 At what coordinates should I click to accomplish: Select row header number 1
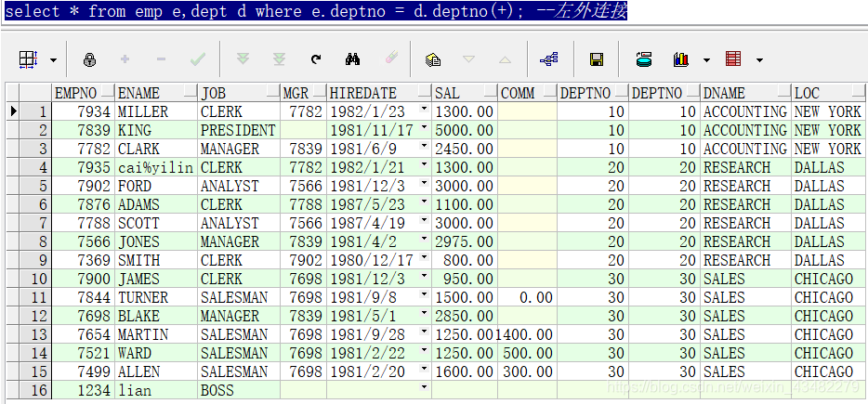tap(35, 111)
